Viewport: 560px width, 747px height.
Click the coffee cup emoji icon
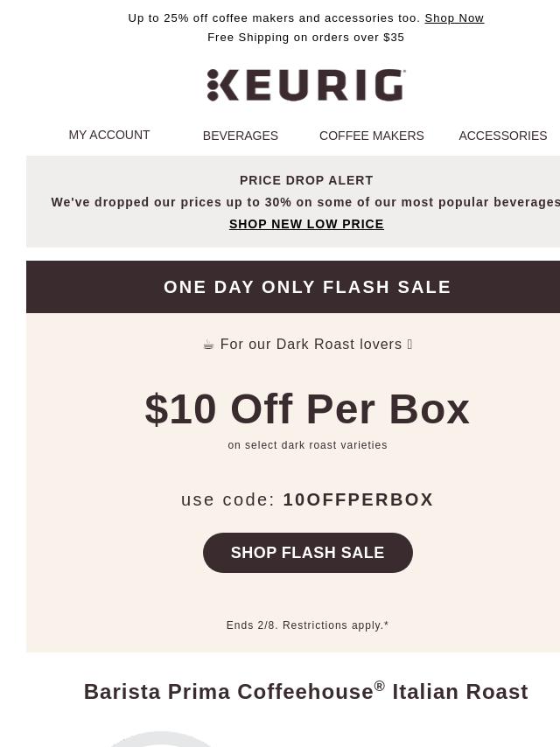tap(208, 345)
